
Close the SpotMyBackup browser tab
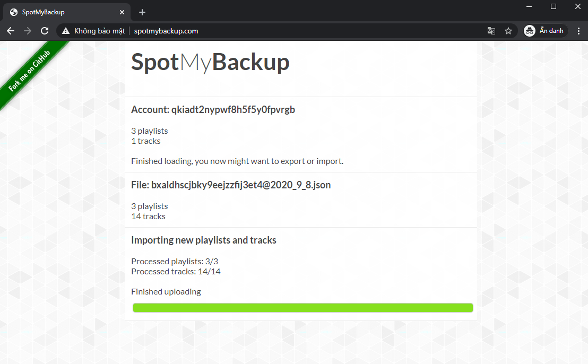122,12
